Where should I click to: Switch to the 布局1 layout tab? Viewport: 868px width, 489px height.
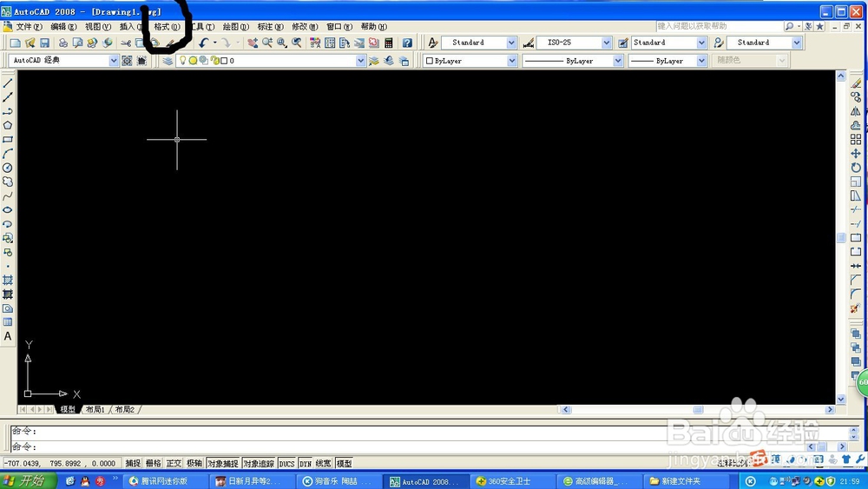click(95, 410)
